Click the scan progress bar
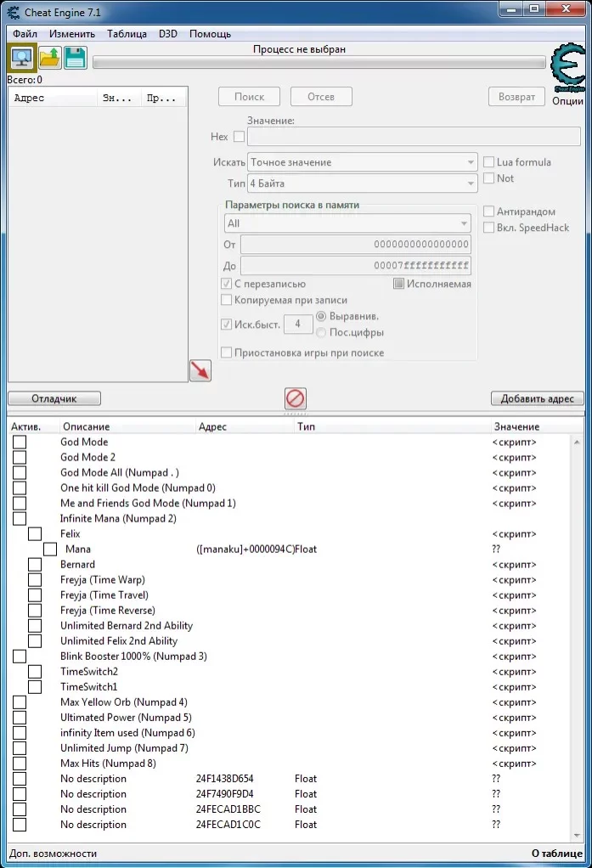 click(319, 63)
